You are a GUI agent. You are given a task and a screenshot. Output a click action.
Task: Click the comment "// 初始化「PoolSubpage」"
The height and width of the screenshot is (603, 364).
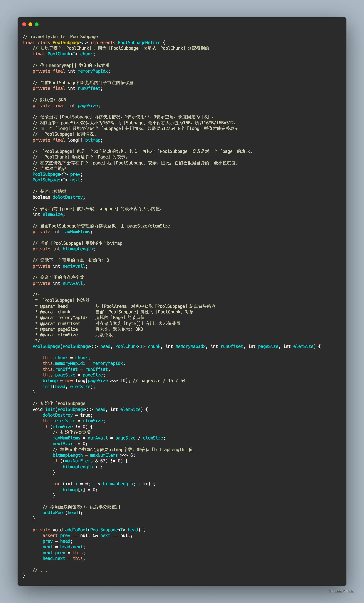click(60, 404)
